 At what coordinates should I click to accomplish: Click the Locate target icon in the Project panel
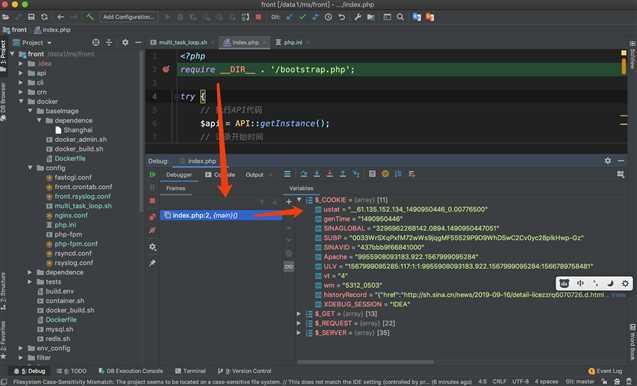[96, 42]
